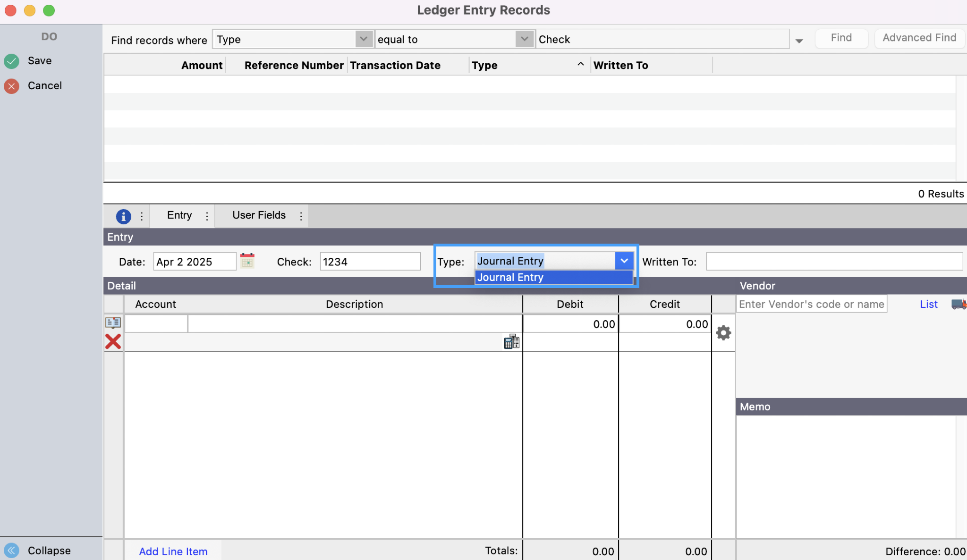Click the account lookup book icon
This screenshot has height=560, width=967.
[113, 323]
